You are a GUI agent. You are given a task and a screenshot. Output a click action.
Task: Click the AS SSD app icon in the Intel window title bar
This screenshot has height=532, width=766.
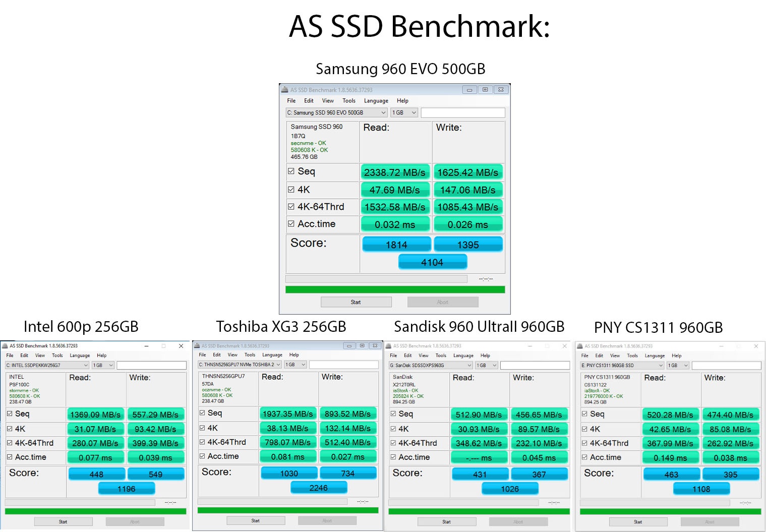(5, 346)
